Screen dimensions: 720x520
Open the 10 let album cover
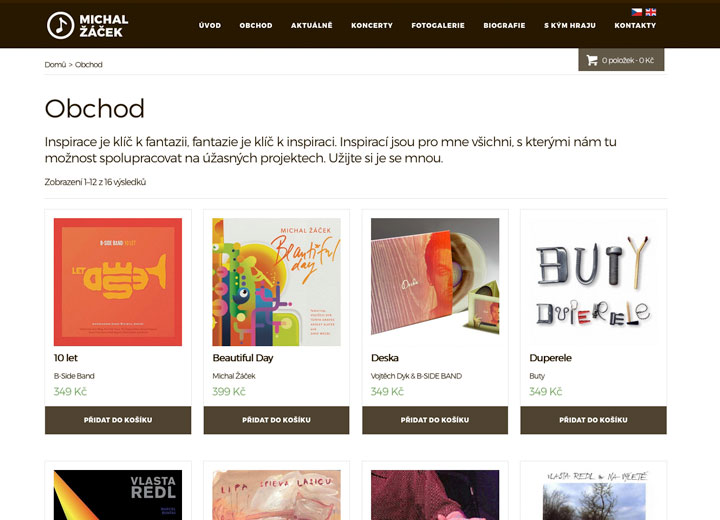(118, 282)
